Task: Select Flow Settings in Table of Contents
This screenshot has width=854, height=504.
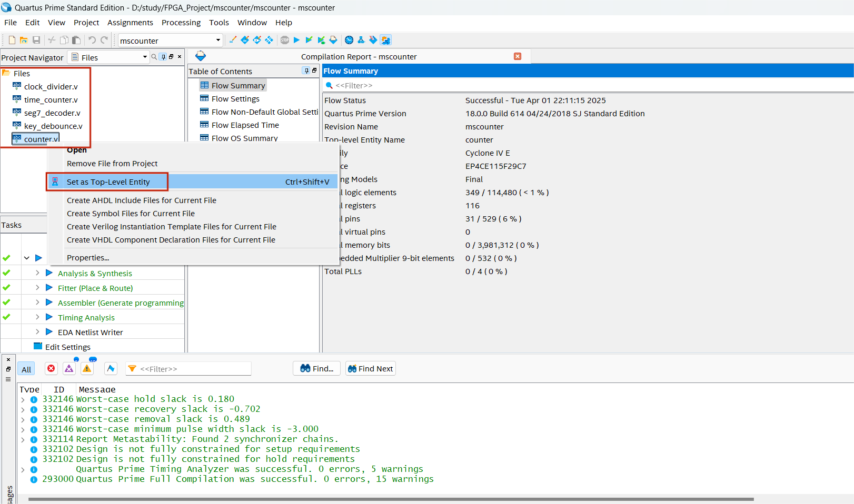Action: (235, 98)
